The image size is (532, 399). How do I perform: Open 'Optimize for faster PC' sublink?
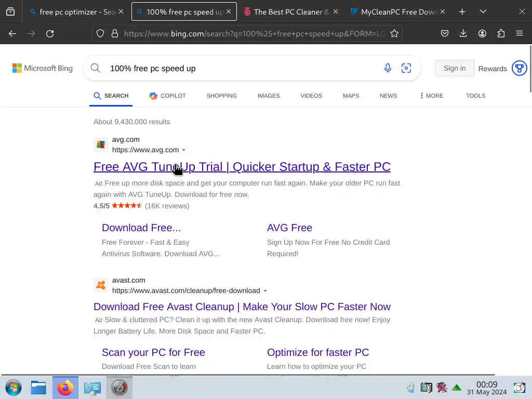(x=318, y=352)
